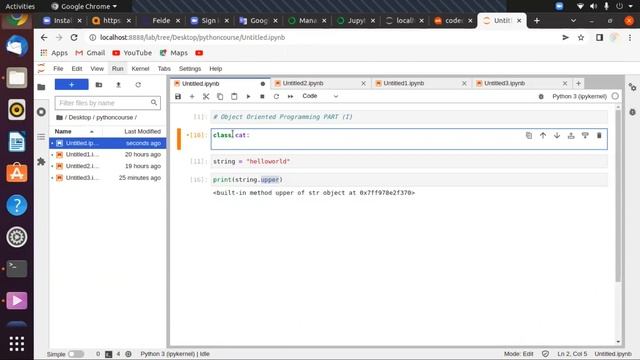Copy selected cell in notebook toolbar
The width and height of the screenshot is (640, 360).
click(x=220, y=96)
